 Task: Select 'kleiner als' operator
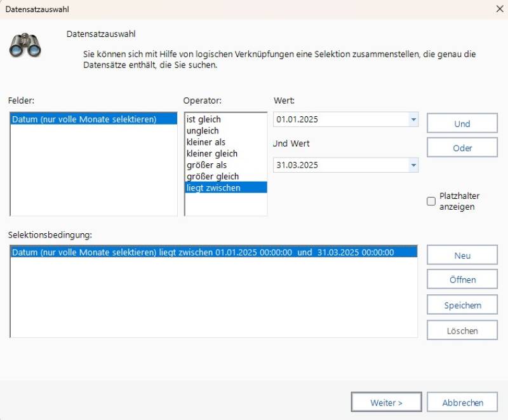pyautogui.click(x=206, y=142)
